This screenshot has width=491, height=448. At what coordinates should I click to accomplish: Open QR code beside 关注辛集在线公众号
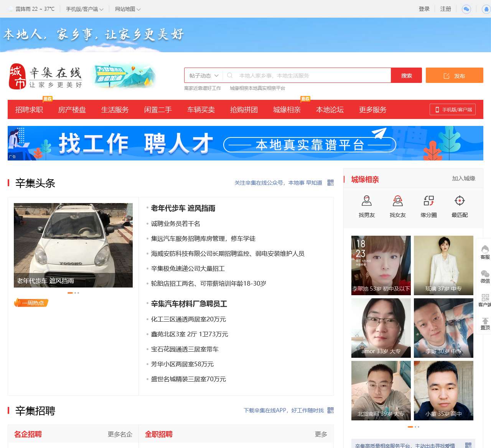[x=330, y=183]
